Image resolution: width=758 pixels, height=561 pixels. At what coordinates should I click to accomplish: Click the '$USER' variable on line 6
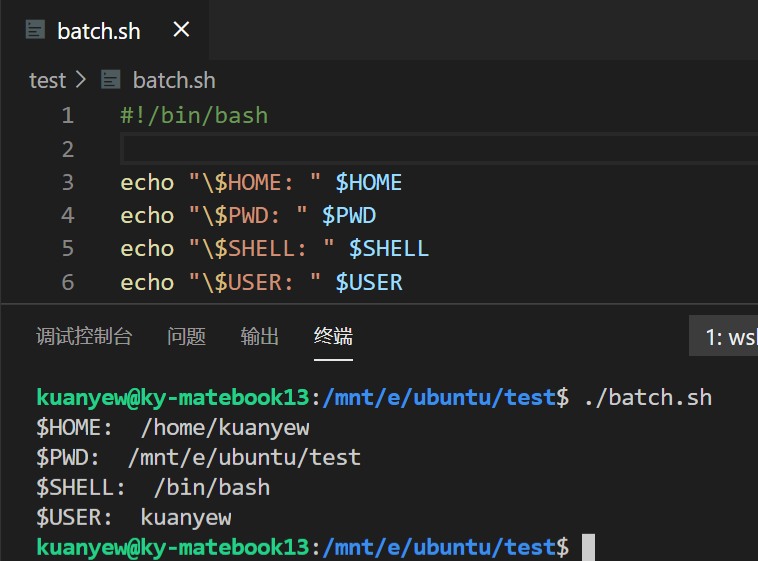pos(369,282)
